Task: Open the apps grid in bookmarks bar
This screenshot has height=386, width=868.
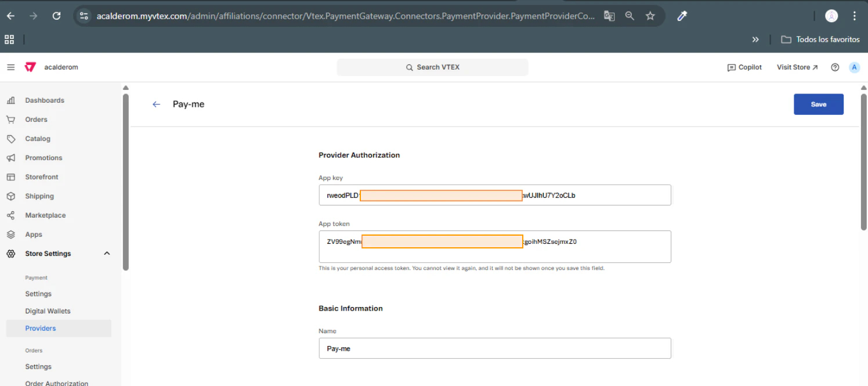Action: (9, 39)
